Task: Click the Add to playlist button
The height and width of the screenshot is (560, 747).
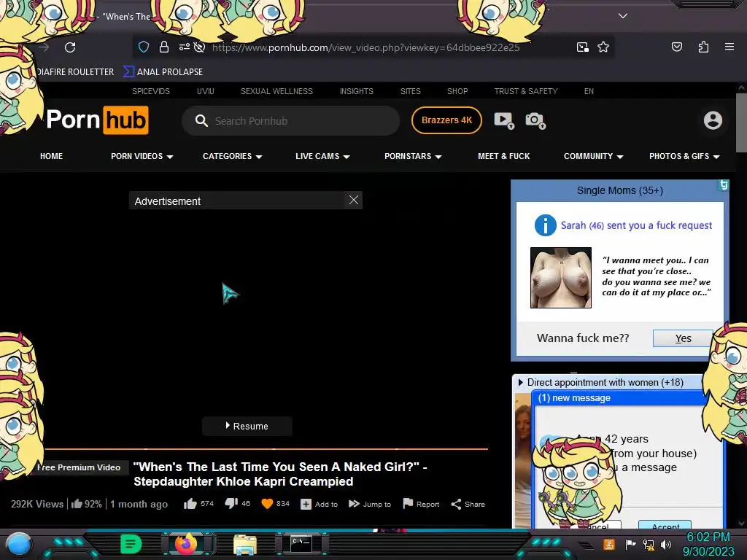Action: 320,504
